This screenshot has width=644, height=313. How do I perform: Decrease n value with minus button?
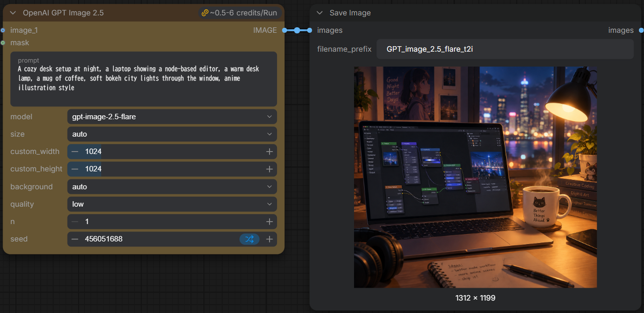click(x=75, y=222)
